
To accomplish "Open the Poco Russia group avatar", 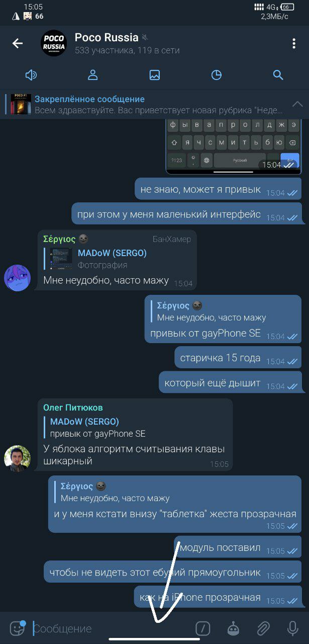I will (53, 43).
